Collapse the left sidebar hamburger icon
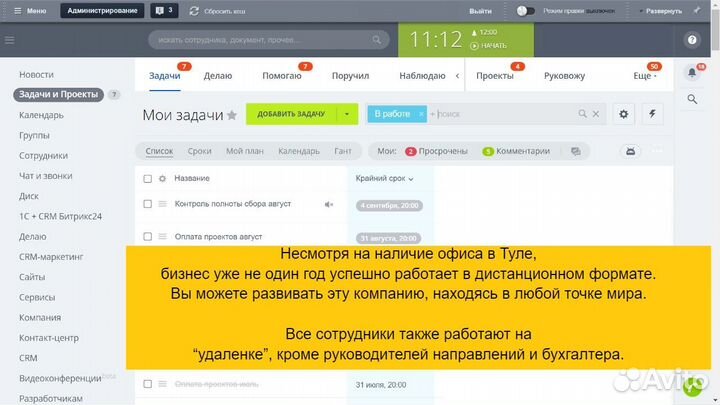The height and width of the screenshot is (405, 720). click(x=10, y=40)
